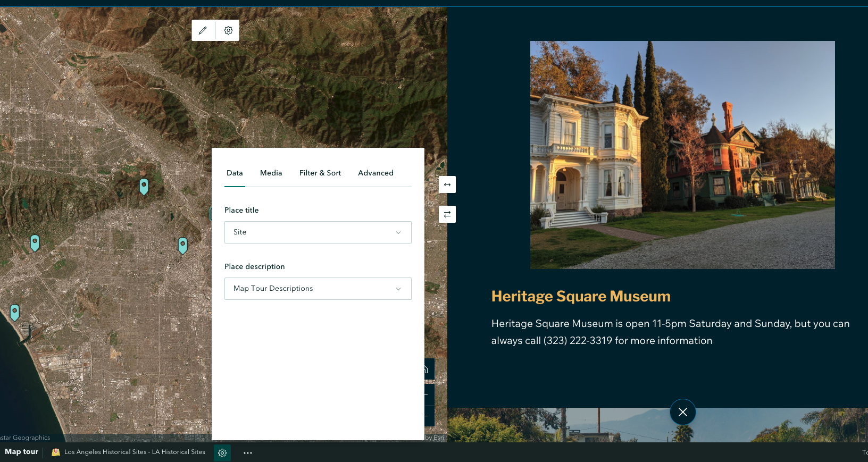
Task: Click the swap layout arrows icon
Action: [x=447, y=214]
